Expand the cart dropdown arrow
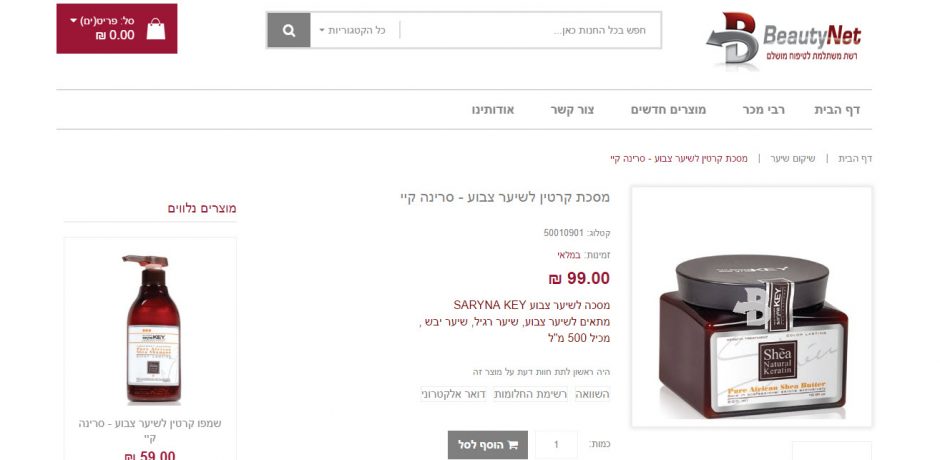The width and height of the screenshot is (940, 460). [74, 21]
